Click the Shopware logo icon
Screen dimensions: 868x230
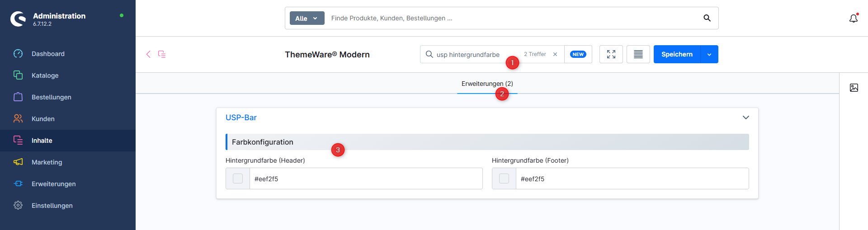click(x=18, y=19)
